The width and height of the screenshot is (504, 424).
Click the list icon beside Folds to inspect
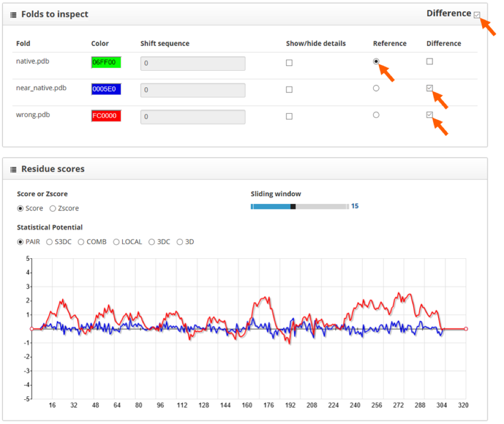13,15
